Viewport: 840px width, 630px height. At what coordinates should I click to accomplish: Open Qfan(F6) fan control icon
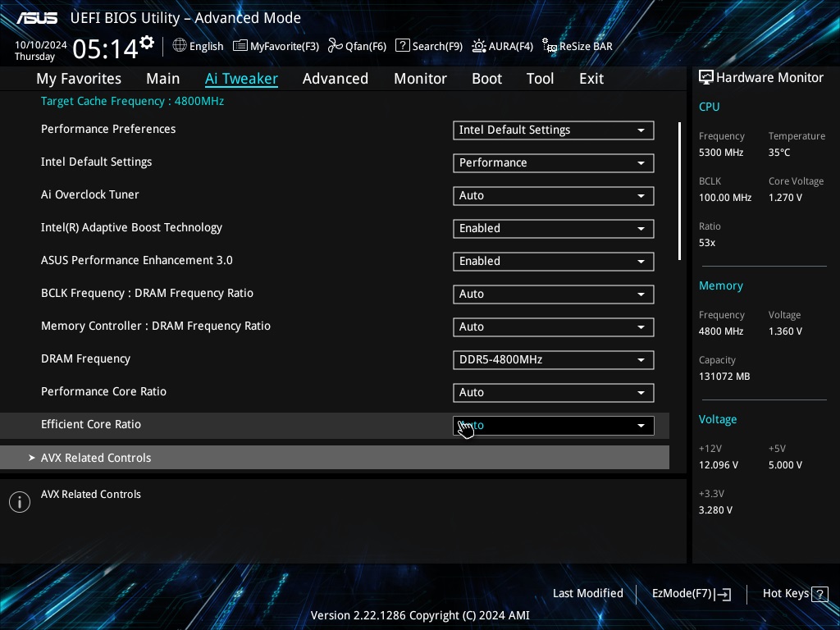click(x=336, y=46)
